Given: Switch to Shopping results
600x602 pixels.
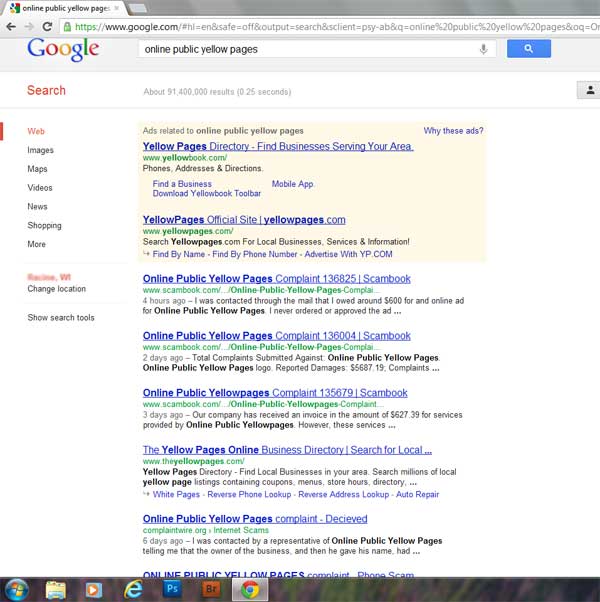Looking at the screenshot, I should tap(44, 225).
